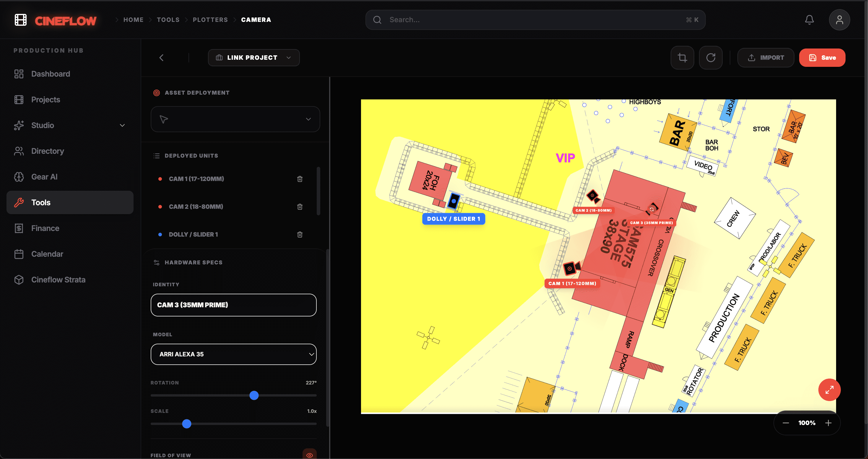Delete CAM 1 (17-120MM) with trash icon

300,179
